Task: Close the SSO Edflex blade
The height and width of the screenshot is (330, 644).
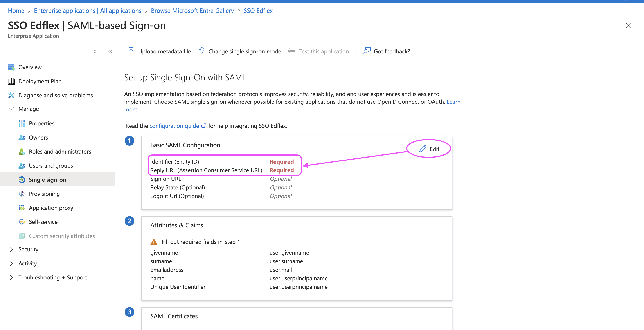Action: click(x=628, y=25)
